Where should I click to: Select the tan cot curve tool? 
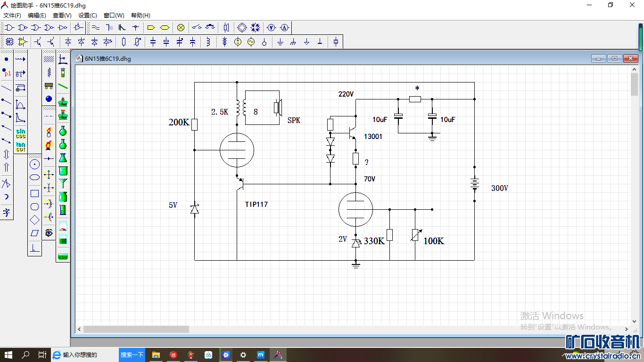coord(20,147)
